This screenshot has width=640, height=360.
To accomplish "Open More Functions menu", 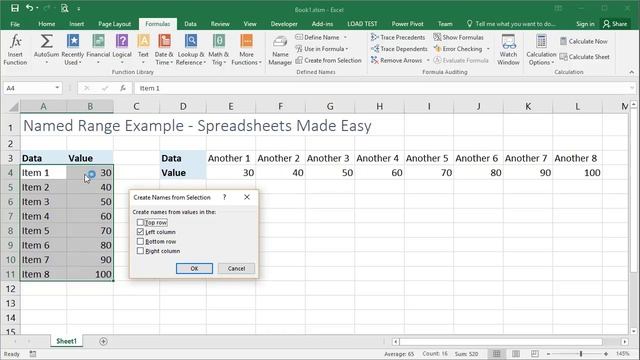I will click(246, 49).
